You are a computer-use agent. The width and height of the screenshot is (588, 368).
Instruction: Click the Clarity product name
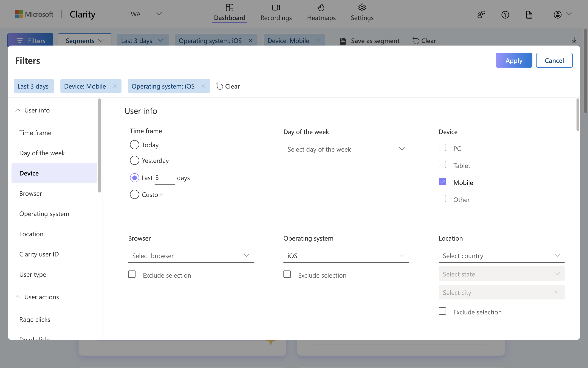point(83,14)
